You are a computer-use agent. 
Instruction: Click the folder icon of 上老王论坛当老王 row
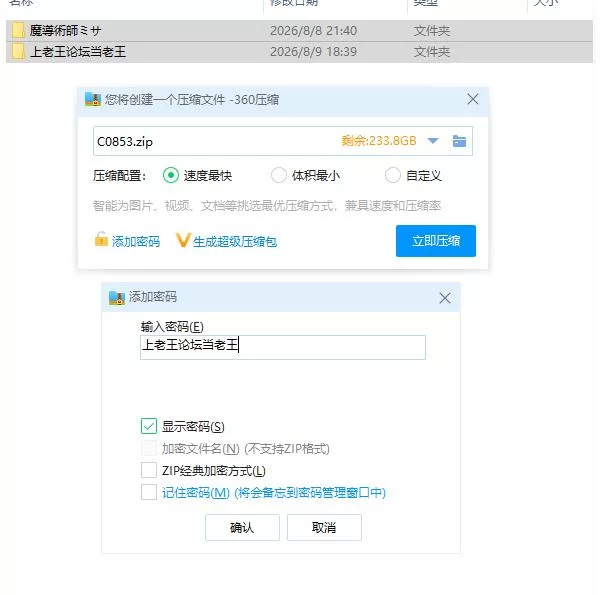pos(18,52)
